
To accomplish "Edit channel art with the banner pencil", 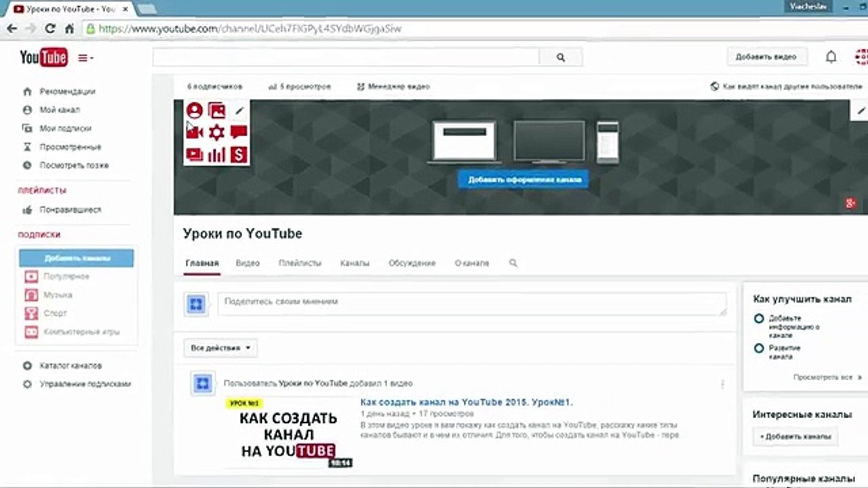I will pos(861,110).
